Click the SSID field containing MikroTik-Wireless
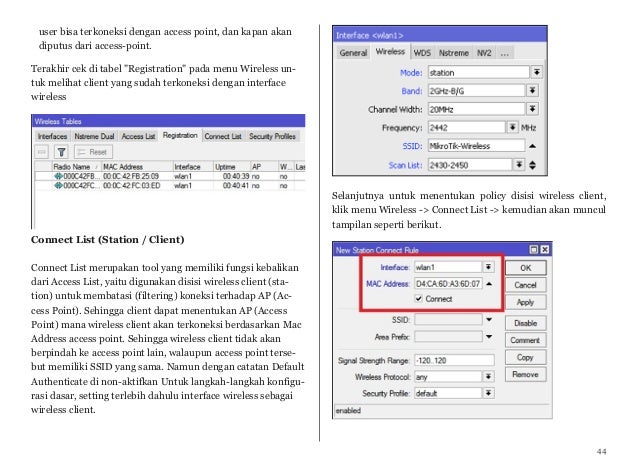This screenshot has width=638, height=467. (x=476, y=146)
